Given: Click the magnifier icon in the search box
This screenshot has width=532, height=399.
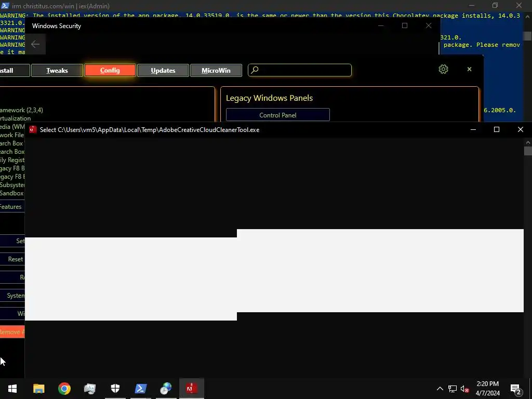Looking at the screenshot, I should coord(255,70).
